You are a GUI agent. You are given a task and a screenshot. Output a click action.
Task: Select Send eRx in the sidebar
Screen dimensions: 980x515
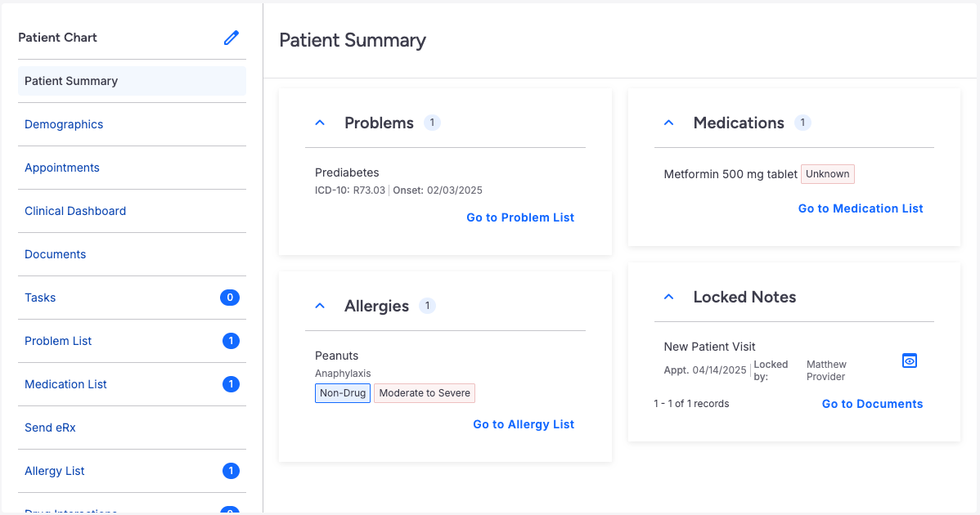[x=50, y=428]
